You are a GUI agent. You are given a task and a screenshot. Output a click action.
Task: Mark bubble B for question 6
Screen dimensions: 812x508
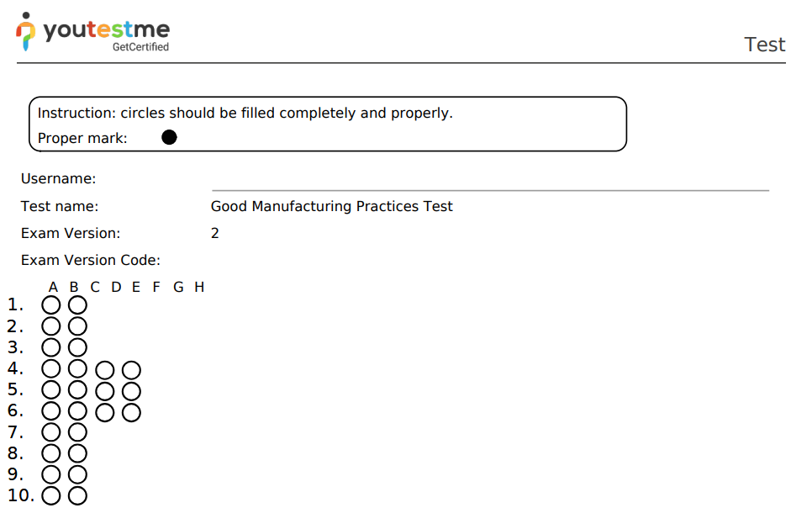pyautogui.click(x=77, y=411)
